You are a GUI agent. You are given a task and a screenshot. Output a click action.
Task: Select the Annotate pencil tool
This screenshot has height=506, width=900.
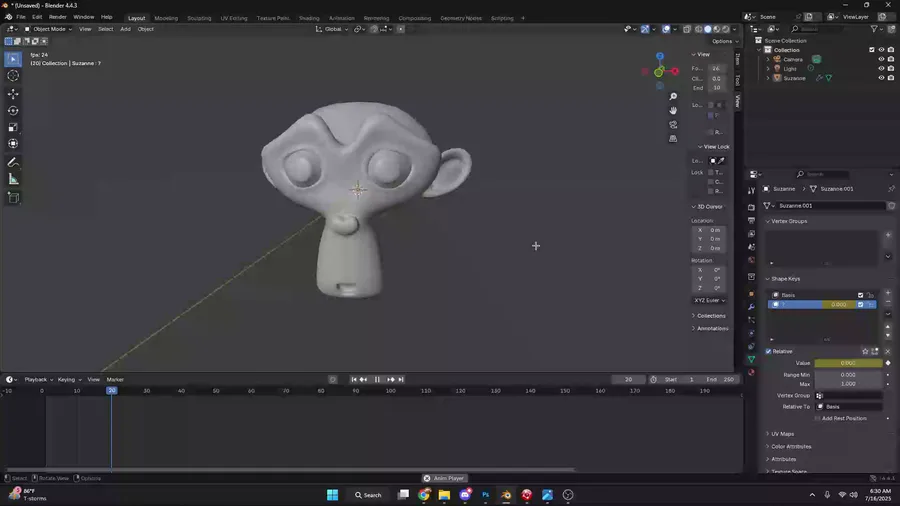coord(13,163)
